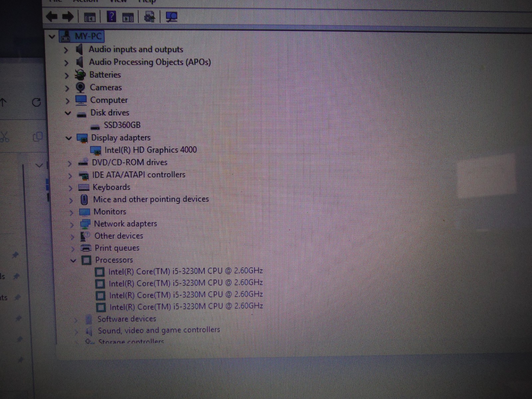The height and width of the screenshot is (399, 532).
Task: Click the Display adapters icon
Action: [82, 138]
